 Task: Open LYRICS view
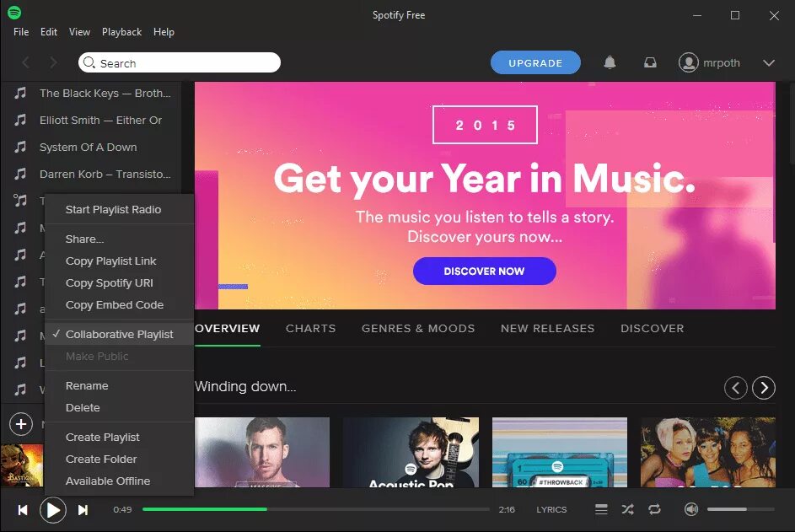[x=551, y=510]
